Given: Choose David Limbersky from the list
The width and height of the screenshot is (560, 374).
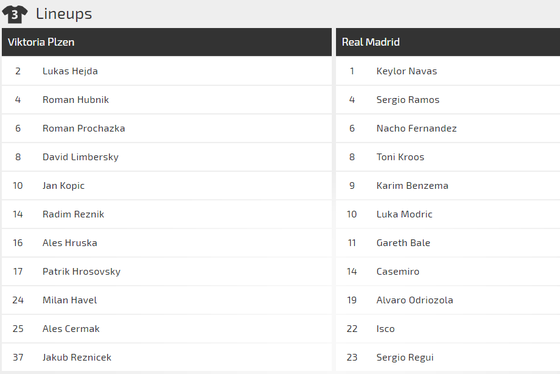Looking at the screenshot, I should 80,157.
